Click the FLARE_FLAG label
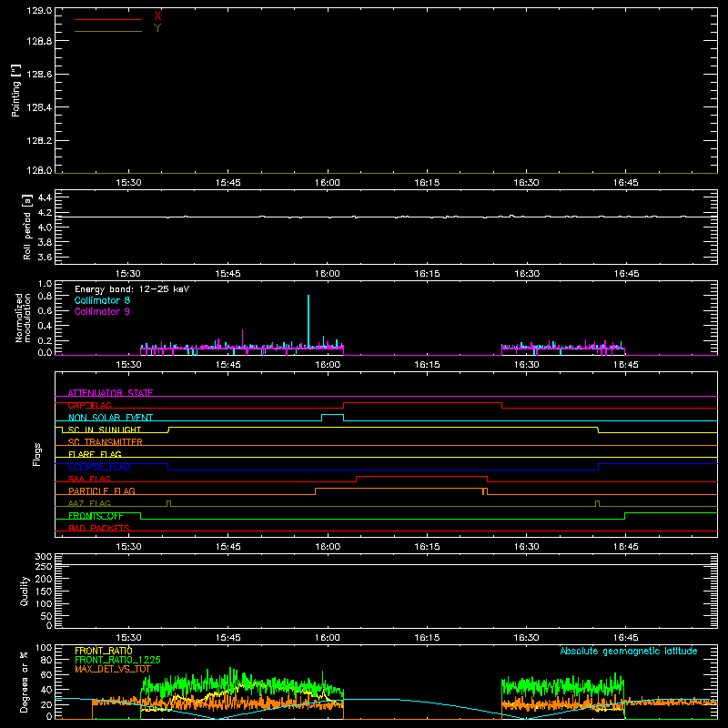Screen dimensions: 728x728 point(95,454)
